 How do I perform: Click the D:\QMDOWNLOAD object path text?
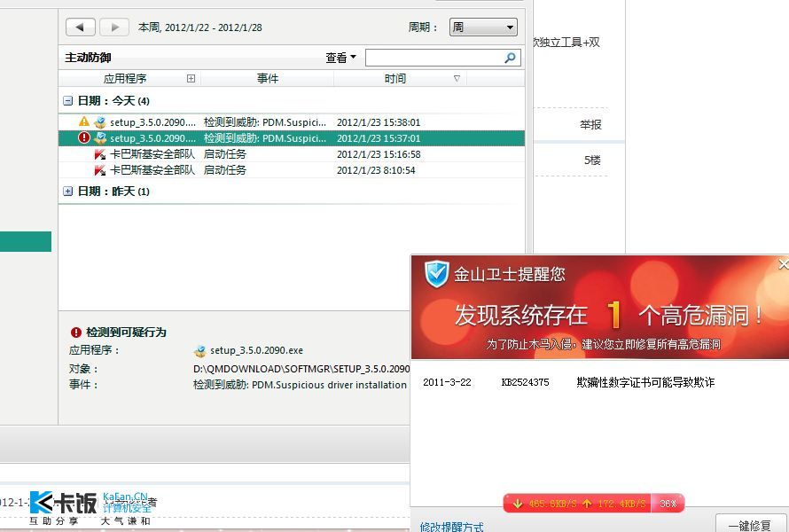pyautogui.click(x=301, y=369)
